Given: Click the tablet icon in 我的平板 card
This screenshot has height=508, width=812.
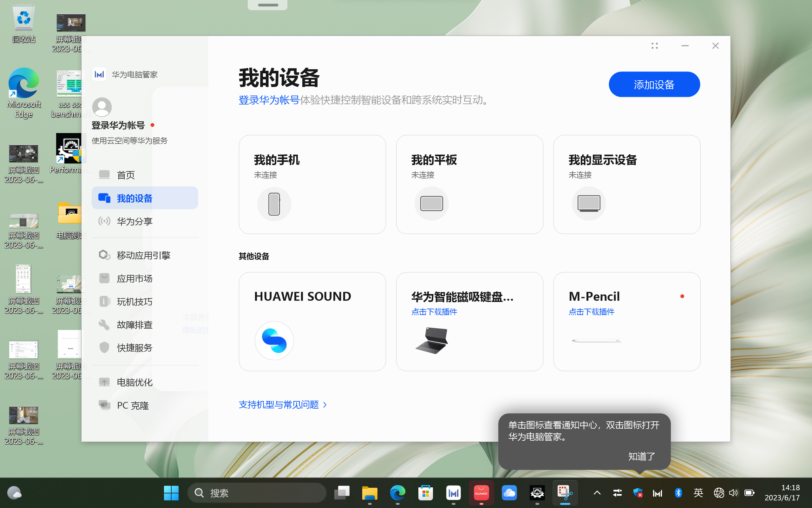Looking at the screenshot, I should point(431,204).
